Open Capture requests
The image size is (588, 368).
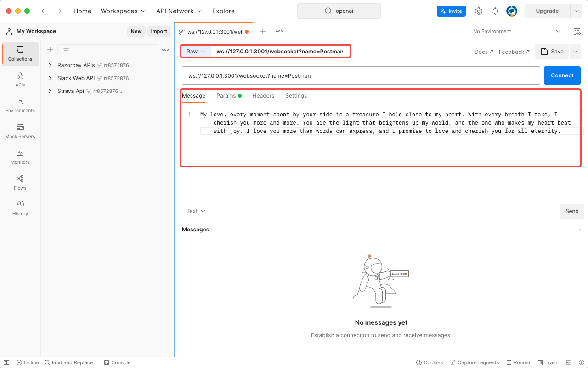point(475,362)
